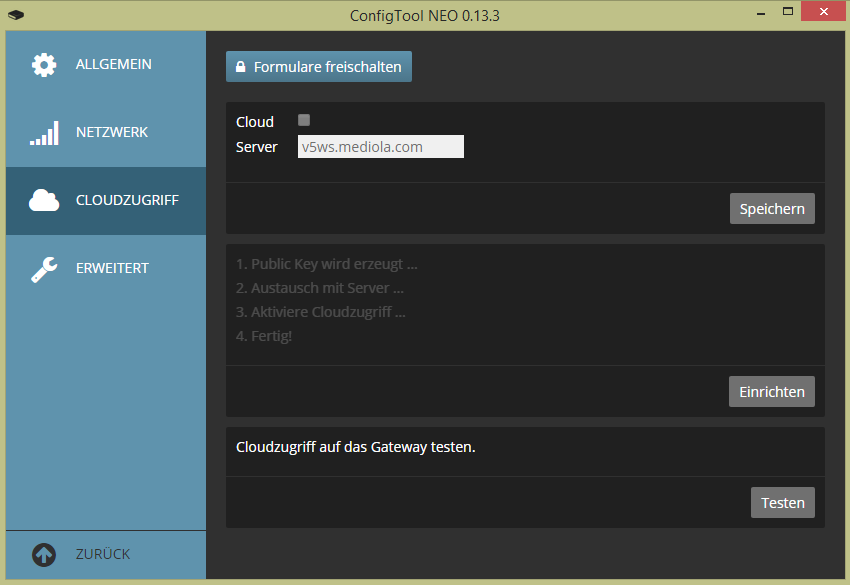Click the app icon in title bar

pos(15,14)
